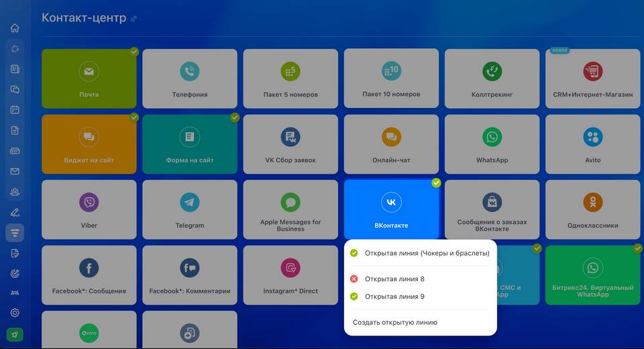Click green checkmark on Почта tile

(x=134, y=52)
